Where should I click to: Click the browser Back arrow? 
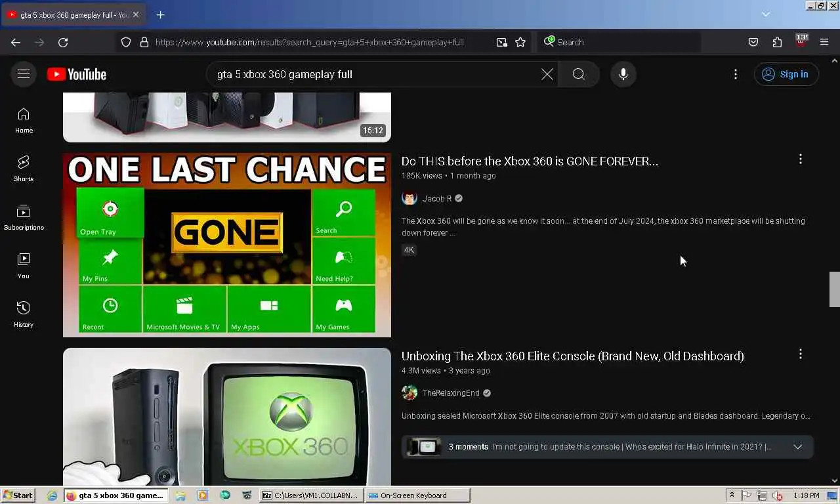(16, 42)
